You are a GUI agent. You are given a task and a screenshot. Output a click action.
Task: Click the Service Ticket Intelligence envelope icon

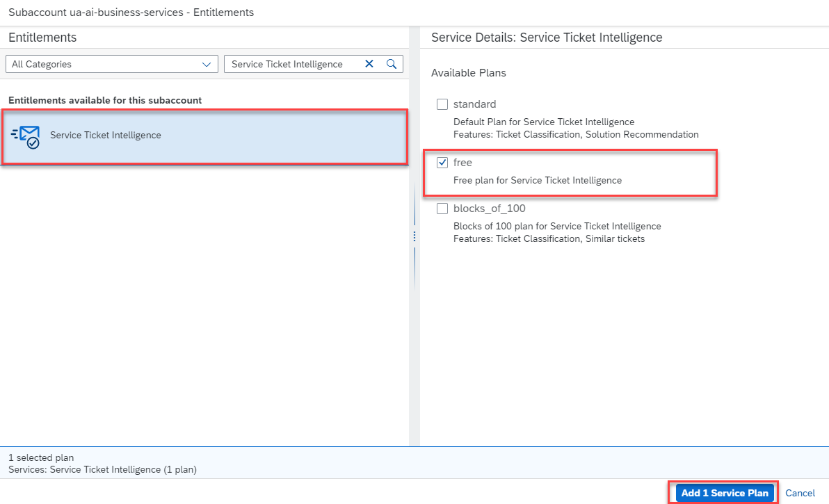(26, 137)
